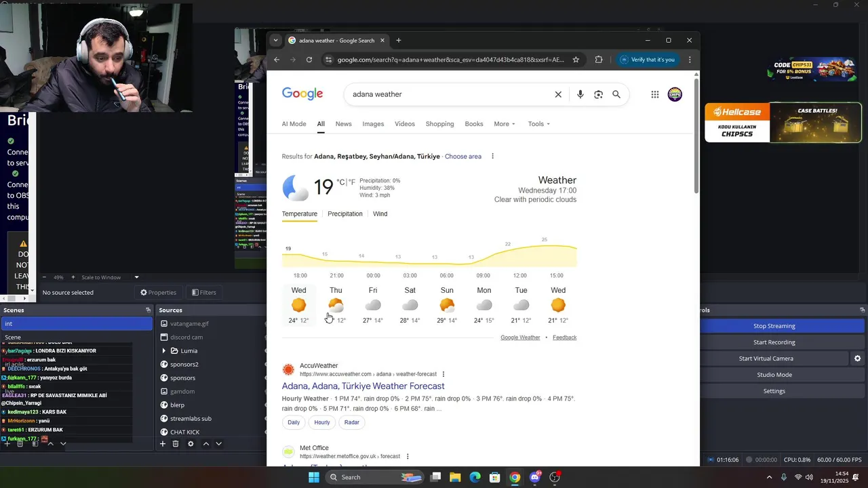Image resolution: width=868 pixels, height=488 pixels.
Task: Start voice search with microphone icon
Action: point(580,94)
